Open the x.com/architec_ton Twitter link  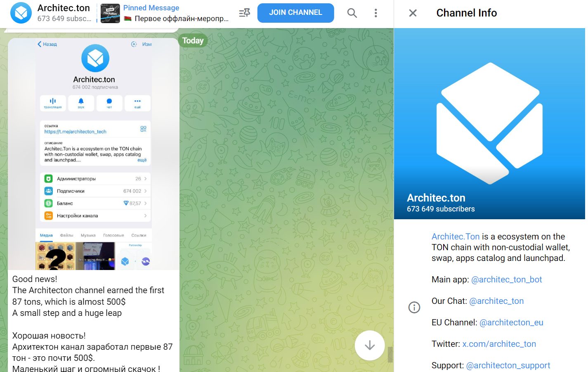[499, 344]
